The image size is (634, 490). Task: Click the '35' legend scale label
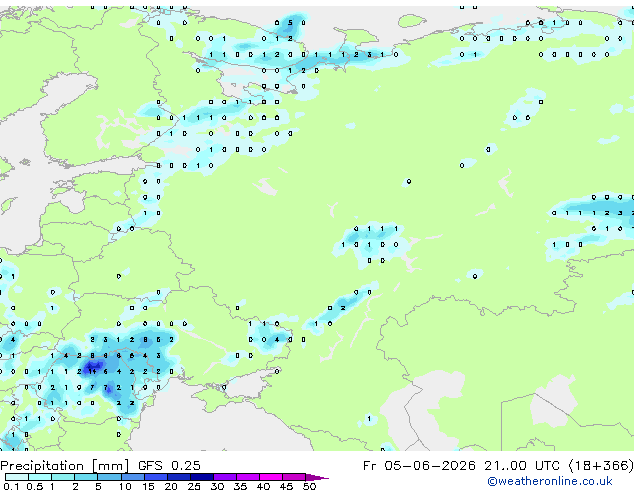tap(241, 486)
